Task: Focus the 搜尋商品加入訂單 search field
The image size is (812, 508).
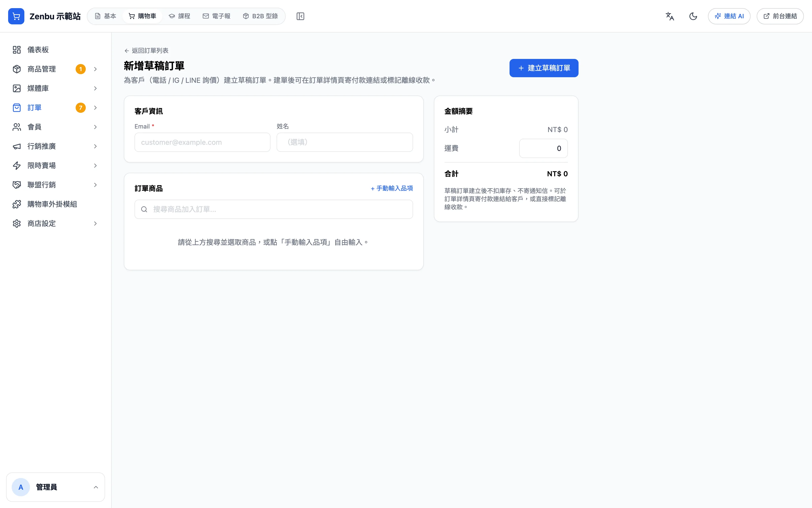Action: tap(274, 209)
